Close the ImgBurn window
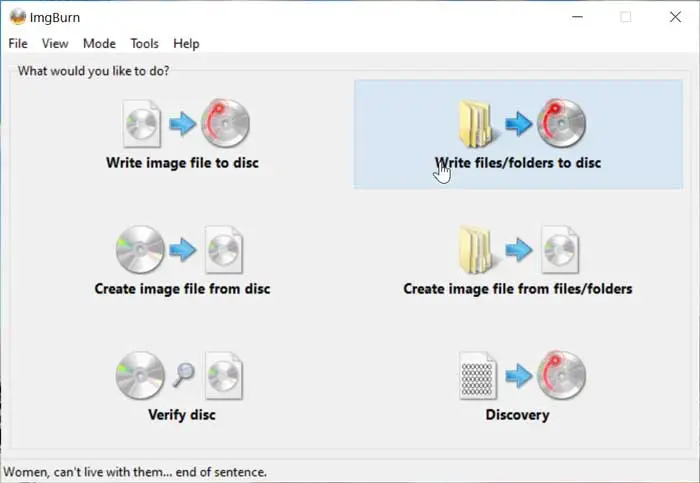 (675, 17)
